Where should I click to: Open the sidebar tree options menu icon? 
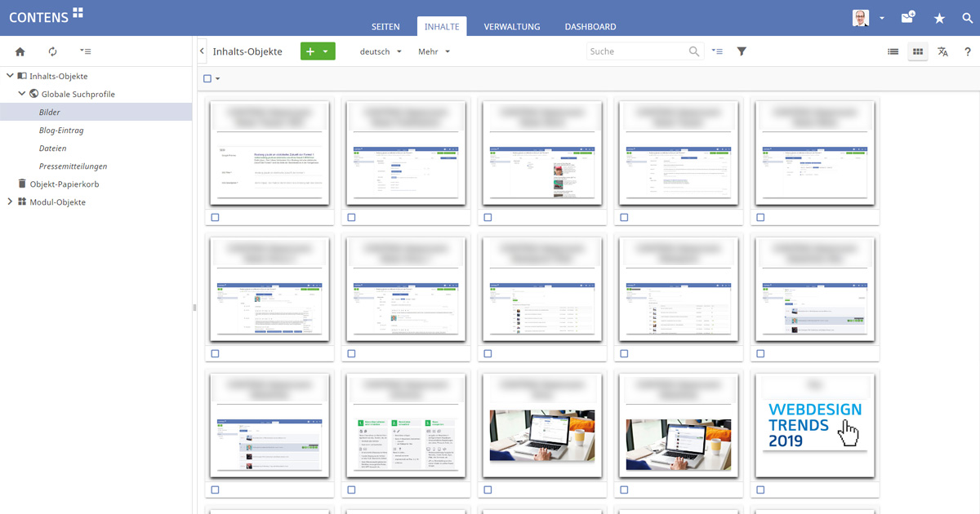(x=86, y=51)
